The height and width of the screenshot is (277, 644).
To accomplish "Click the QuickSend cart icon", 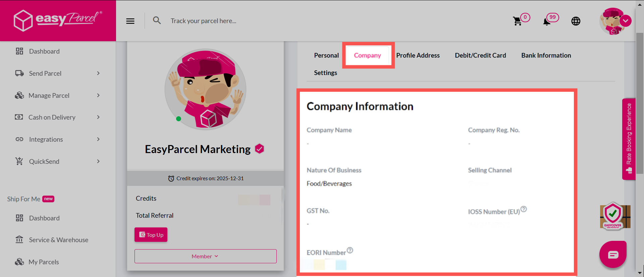I will 19,161.
